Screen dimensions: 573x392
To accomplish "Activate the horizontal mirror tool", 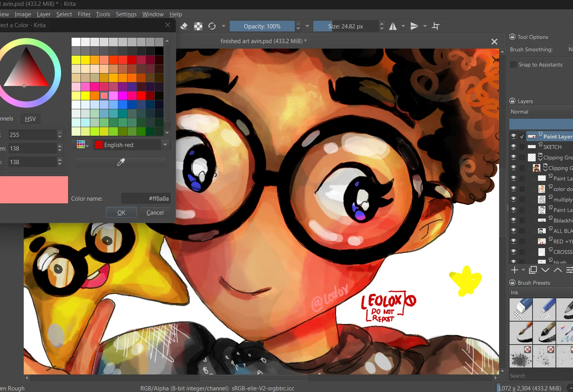I will (x=393, y=26).
